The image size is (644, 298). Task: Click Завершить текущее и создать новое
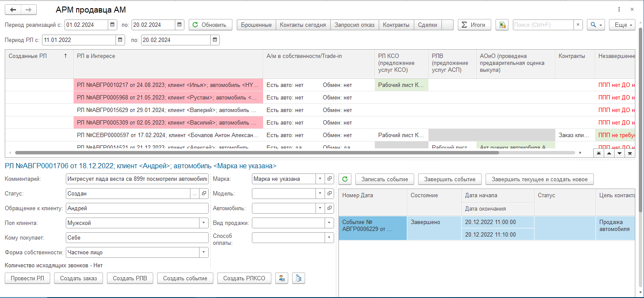pos(539,179)
